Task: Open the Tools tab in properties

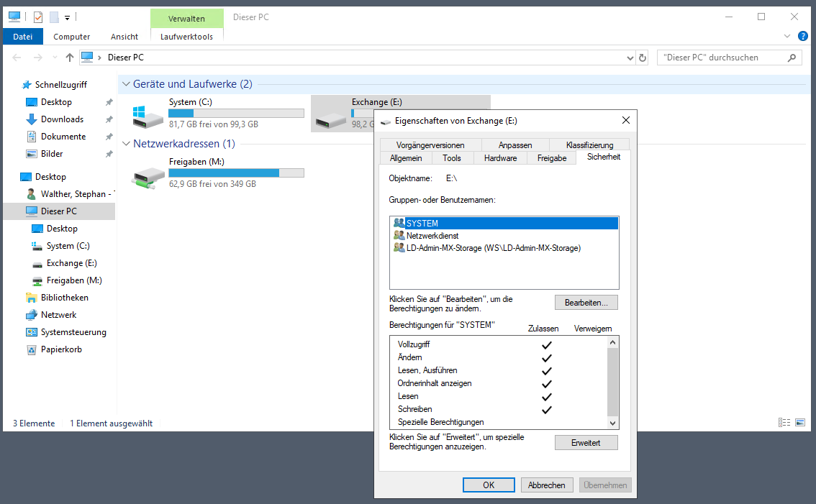Action: [451, 158]
